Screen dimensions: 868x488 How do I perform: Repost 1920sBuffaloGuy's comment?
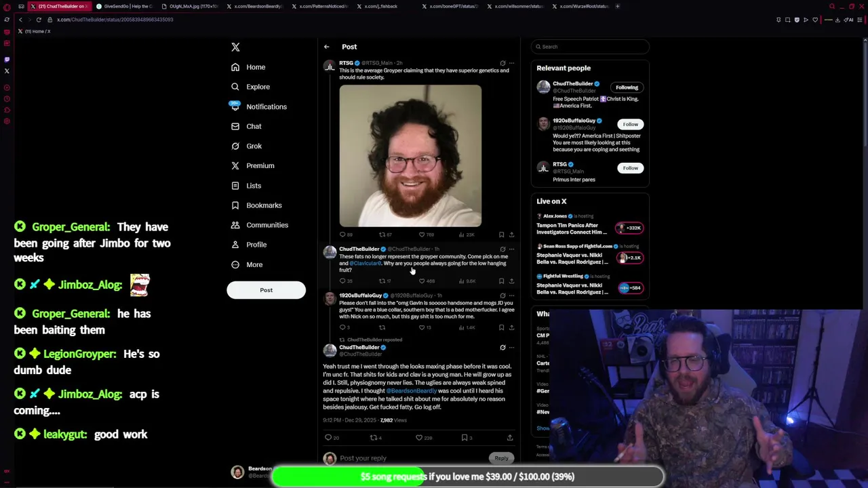tap(382, 327)
